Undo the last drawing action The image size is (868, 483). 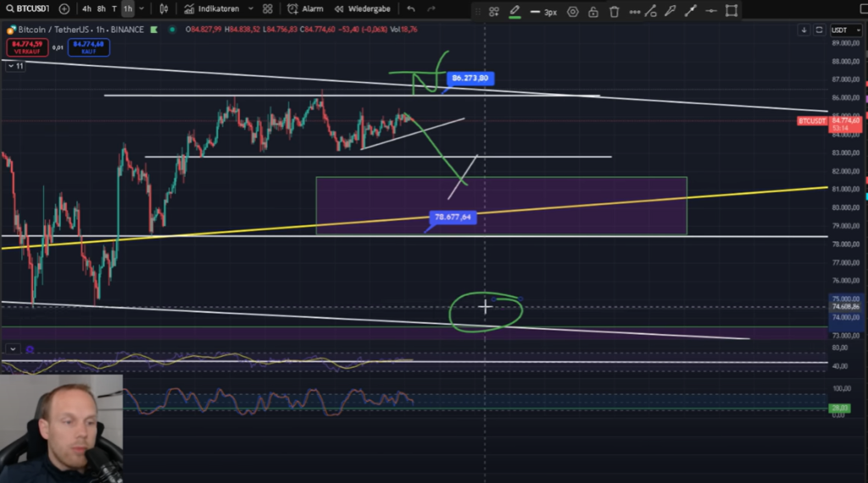[x=411, y=8]
